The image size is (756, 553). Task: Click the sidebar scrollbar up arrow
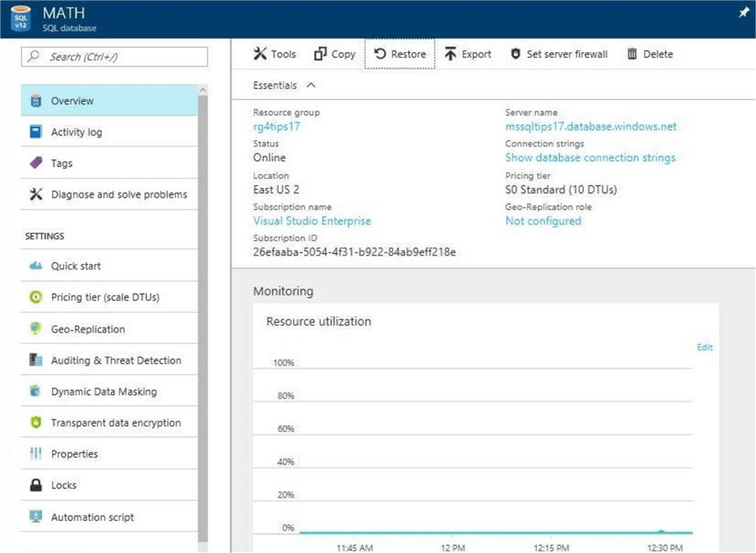[202, 90]
